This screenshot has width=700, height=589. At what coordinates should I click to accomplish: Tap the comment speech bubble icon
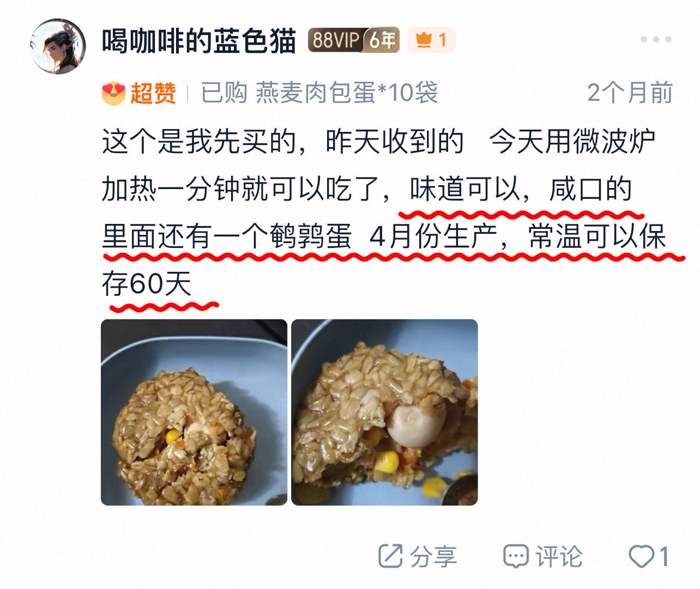click(516, 556)
